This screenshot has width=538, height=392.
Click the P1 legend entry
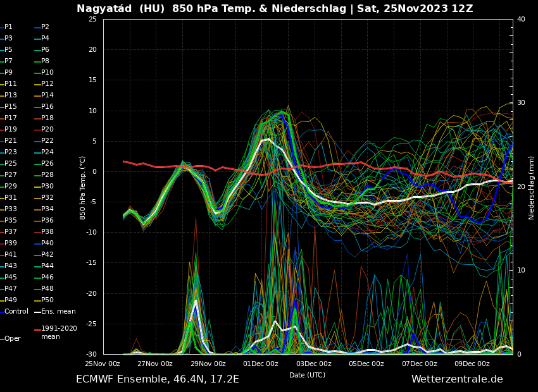point(8,27)
